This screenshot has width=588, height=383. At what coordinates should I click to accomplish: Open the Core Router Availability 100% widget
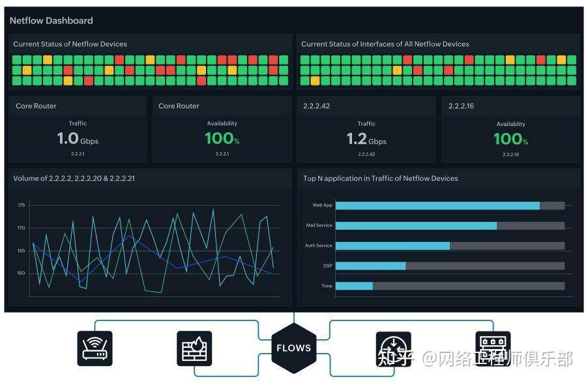click(222, 129)
